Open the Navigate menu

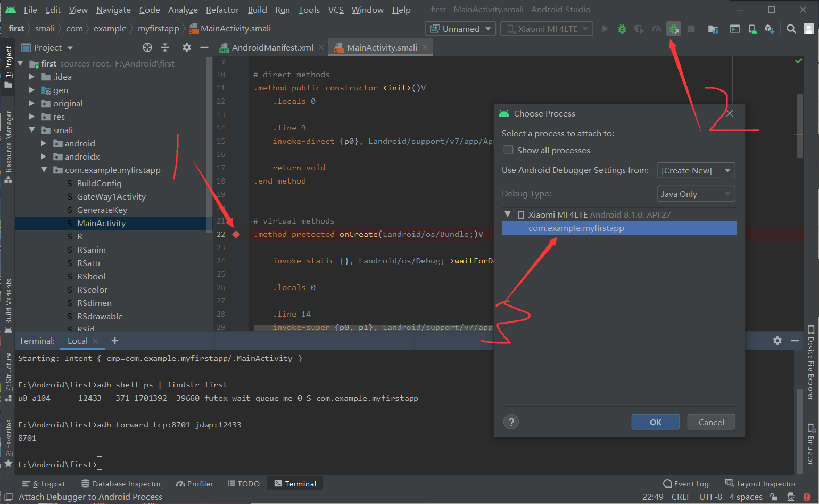(x=113, y=10)
